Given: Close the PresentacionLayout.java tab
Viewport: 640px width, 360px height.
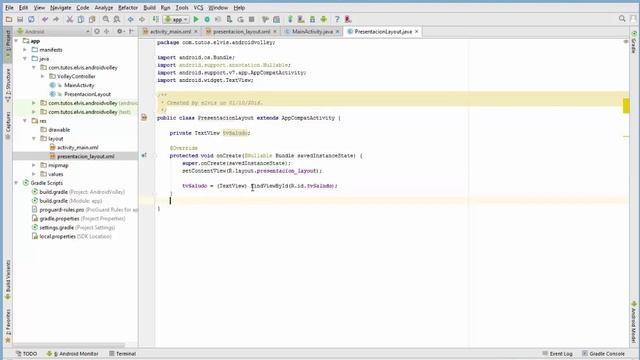Looking at the screenshot, I should point(417,31).
